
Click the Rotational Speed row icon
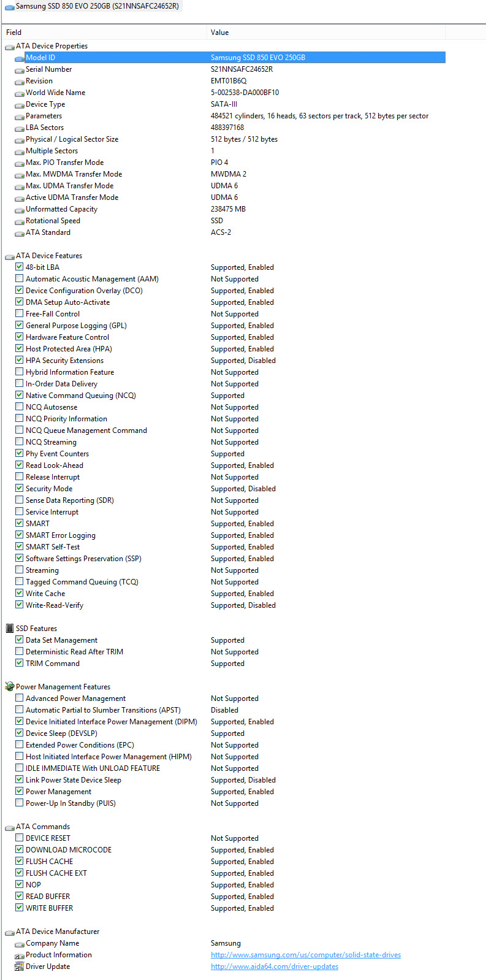(20, 221)
